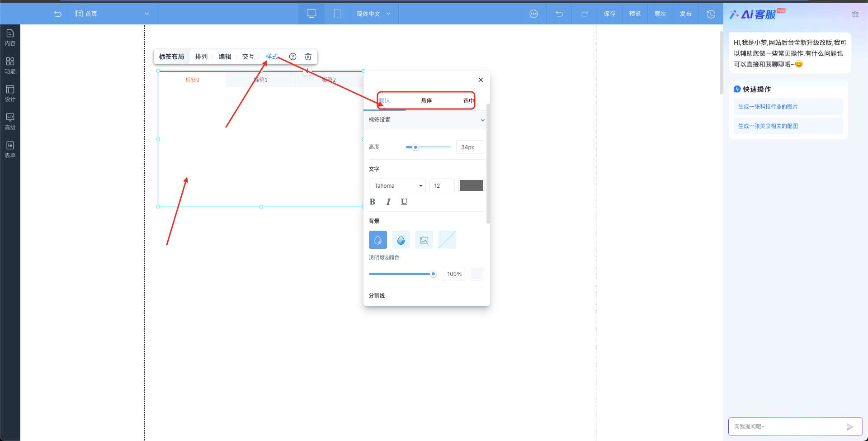Click the 快速操作 lightning icon
Viewport: 868px width, 441px height.
point(737,89)
